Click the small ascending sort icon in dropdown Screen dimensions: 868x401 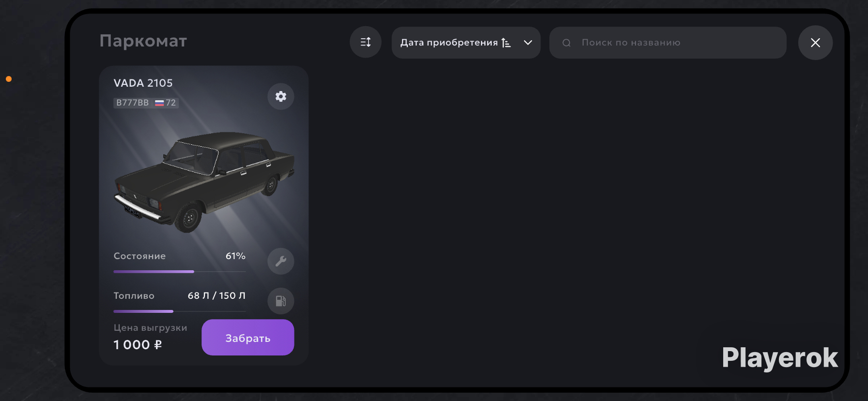click(506, 43)
